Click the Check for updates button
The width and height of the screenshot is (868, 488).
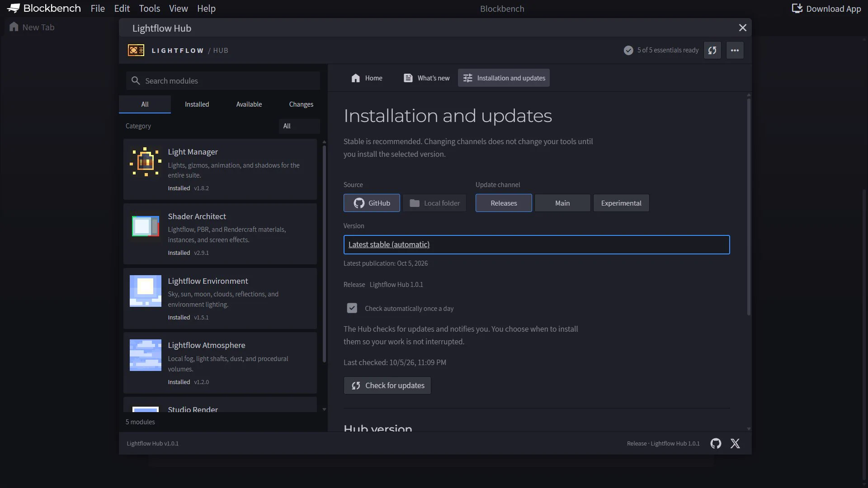pos(387,385)
